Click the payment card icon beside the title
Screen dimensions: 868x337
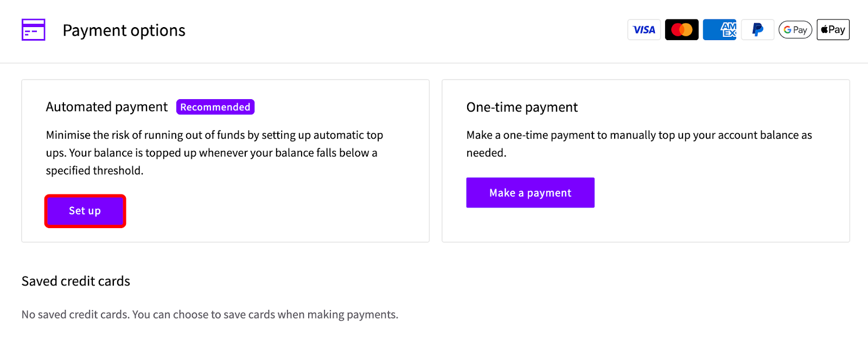point(33,30)
